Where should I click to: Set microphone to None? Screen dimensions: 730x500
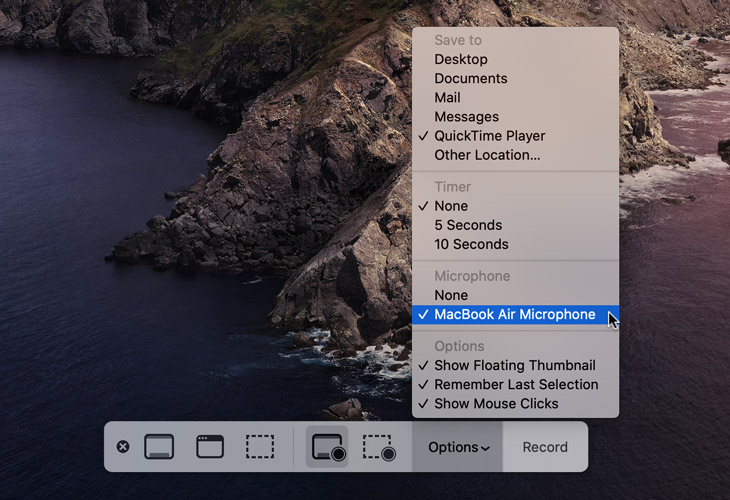point(451,295)
